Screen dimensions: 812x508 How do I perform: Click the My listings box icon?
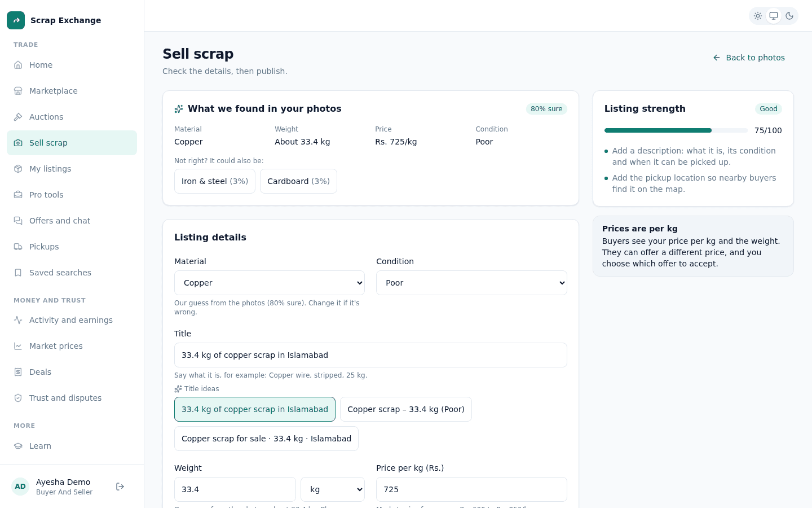(x=18, y=169)
